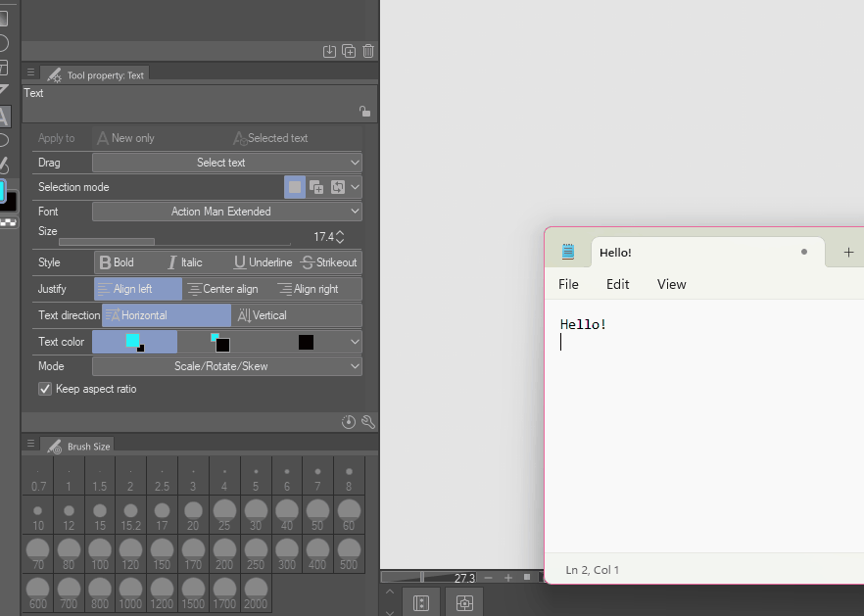Open the Tool property panel menu
This screenshot has height=616, width=864.
pos(30,71)
